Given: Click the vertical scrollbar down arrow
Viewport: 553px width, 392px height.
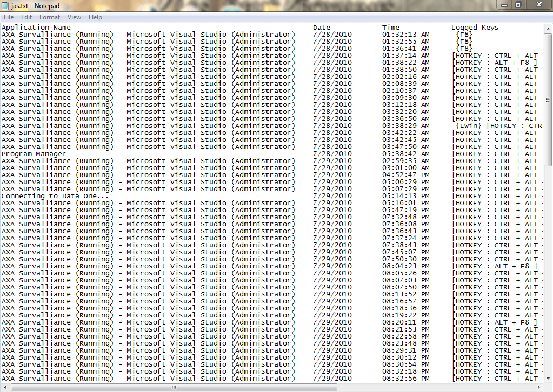Looking at the screenshot, I should (x=548, y=378).
